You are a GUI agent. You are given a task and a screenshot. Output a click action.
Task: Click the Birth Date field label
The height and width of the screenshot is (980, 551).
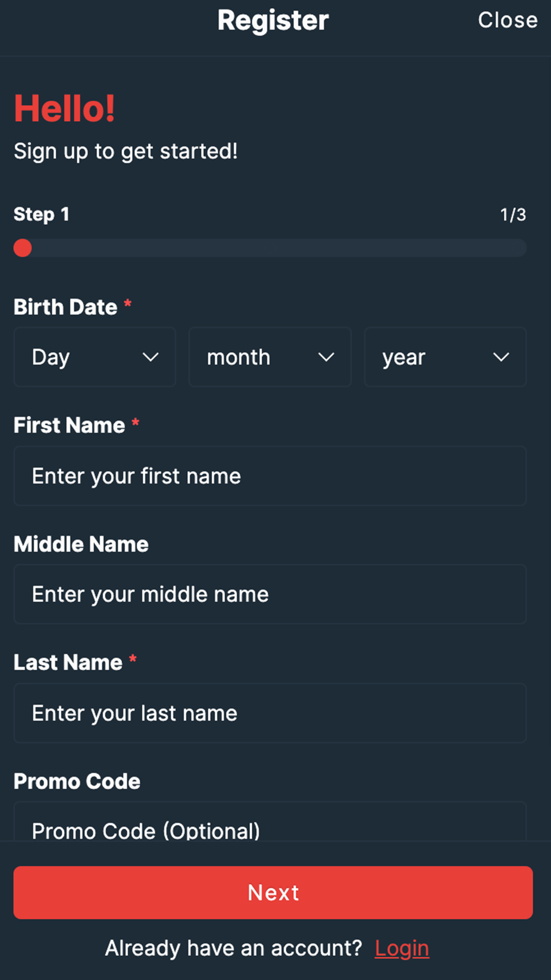tap(66, 307)
